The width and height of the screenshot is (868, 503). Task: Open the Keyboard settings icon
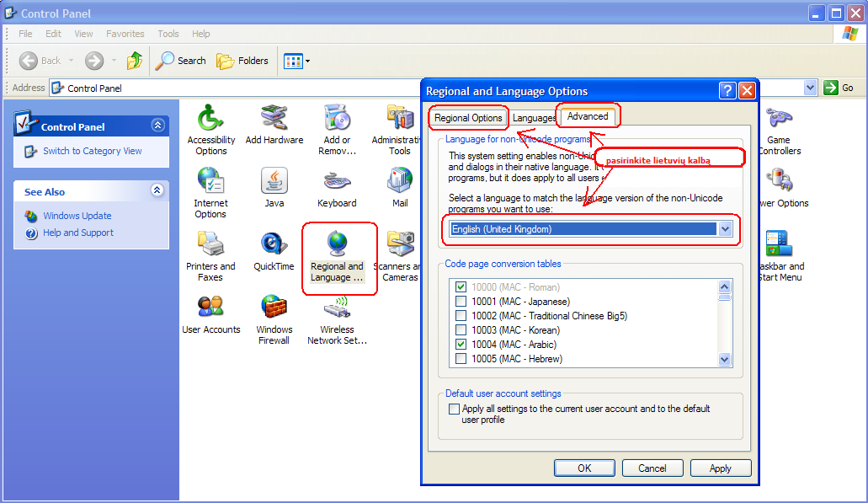pos(337,181)
